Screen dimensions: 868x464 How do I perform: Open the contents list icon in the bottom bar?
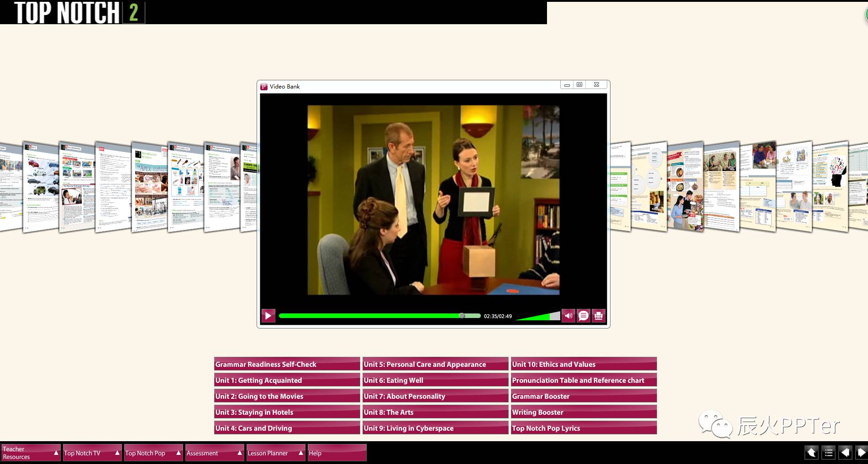pyautogui.click(x=828, y=453)
